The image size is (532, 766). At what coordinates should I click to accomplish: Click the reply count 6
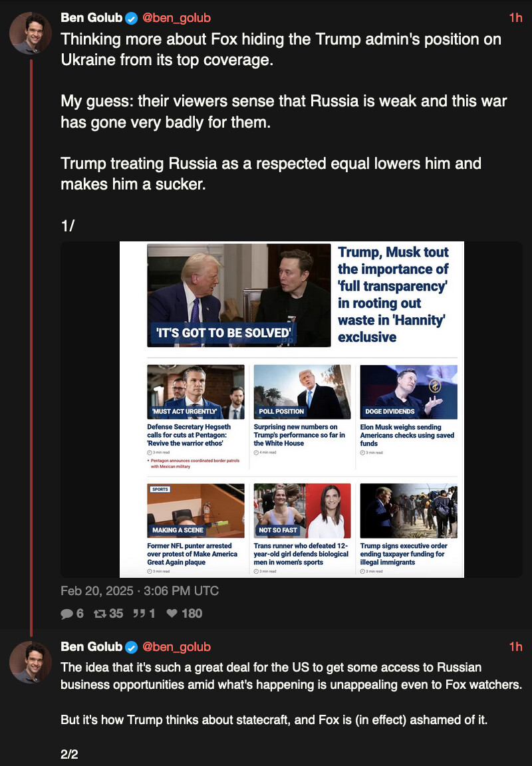80,614
